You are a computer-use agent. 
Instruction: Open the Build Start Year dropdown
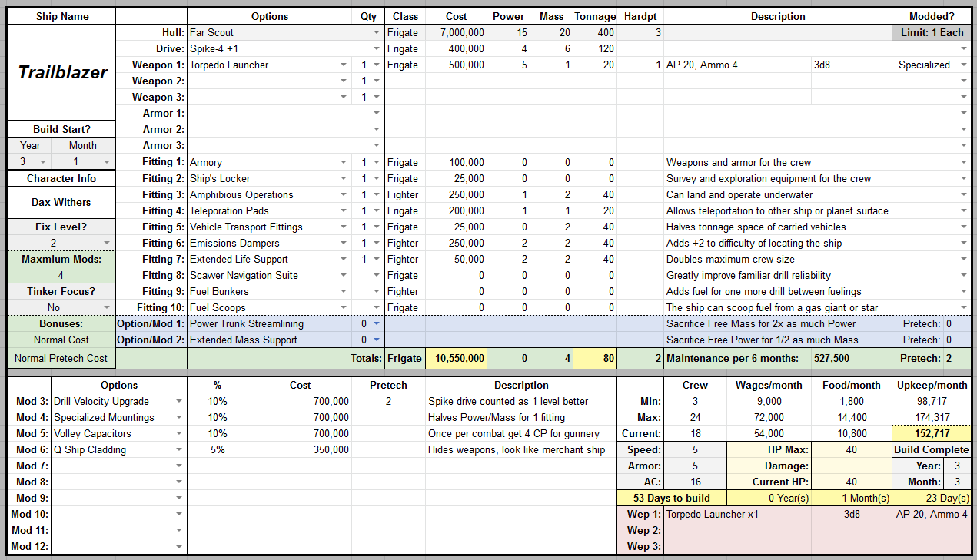(42, 162)
